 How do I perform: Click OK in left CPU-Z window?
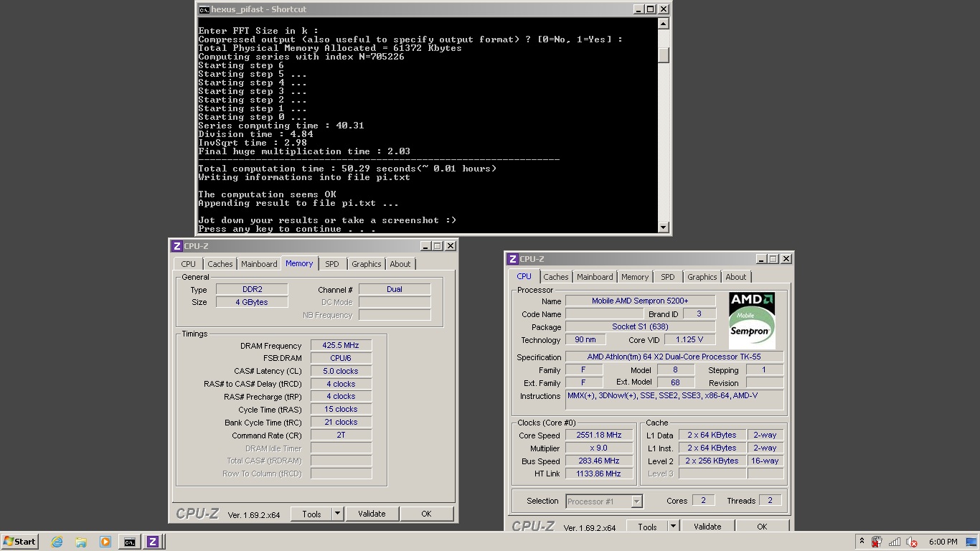(426, 514)
